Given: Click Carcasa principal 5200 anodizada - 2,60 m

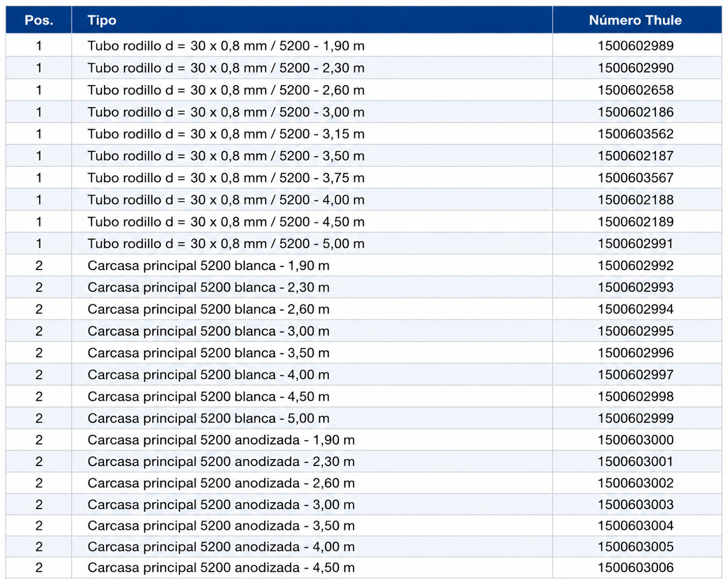Looking at the screenshot, I should 221,483.
